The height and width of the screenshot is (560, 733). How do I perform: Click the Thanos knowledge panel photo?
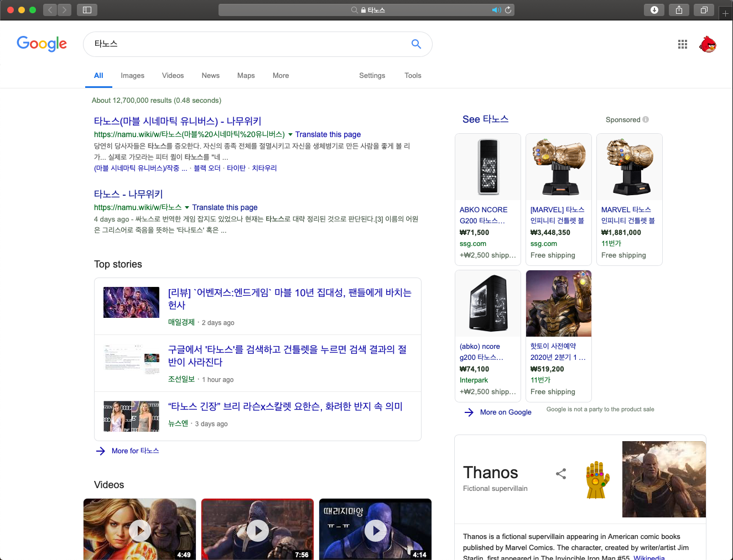coord(664,479)
